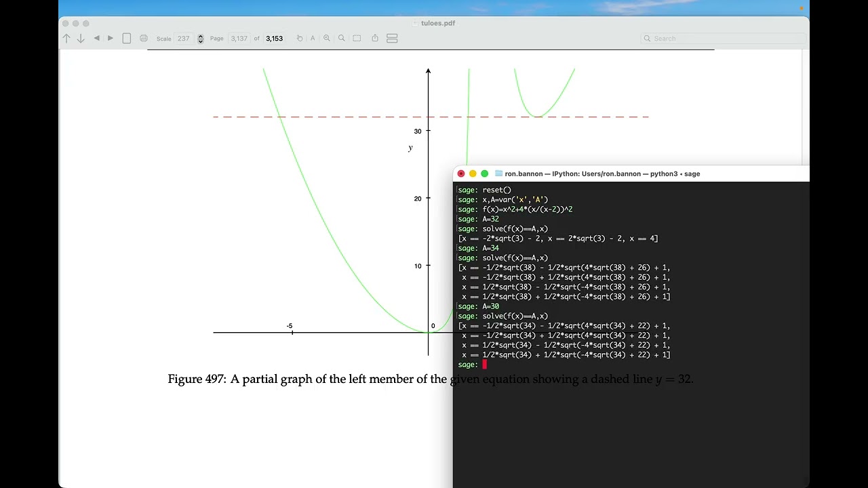
Task: Open the share icon in PDF toolbar
Action: [x=375, y=39]
